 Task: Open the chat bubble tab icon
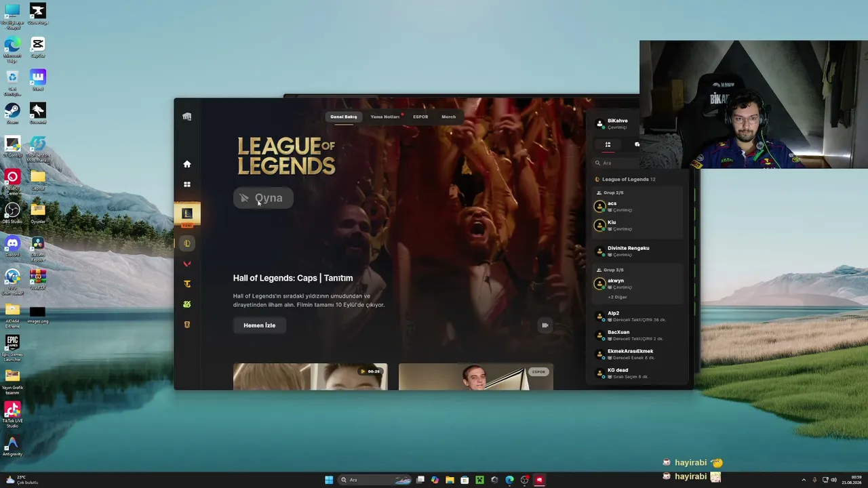point(637,144)
